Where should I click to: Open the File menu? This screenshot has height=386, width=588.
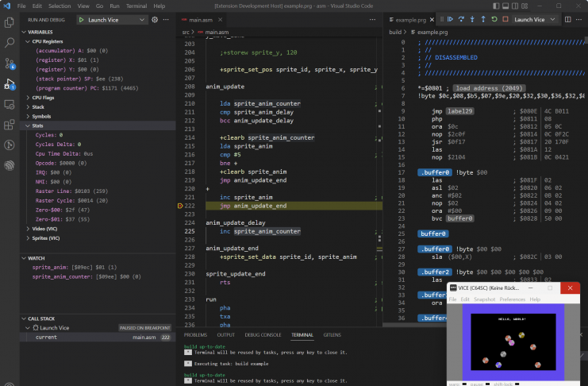21,6
